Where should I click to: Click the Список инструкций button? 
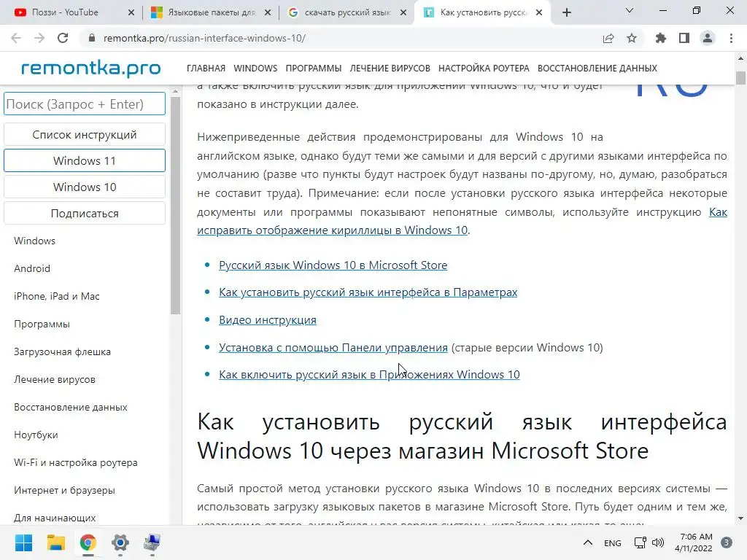(x=85, y=134)
